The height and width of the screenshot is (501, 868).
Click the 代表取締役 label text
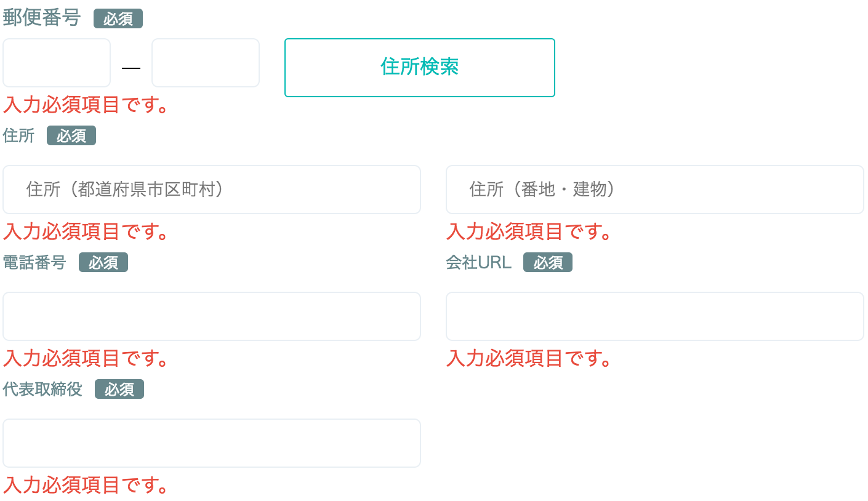point(42,389)
